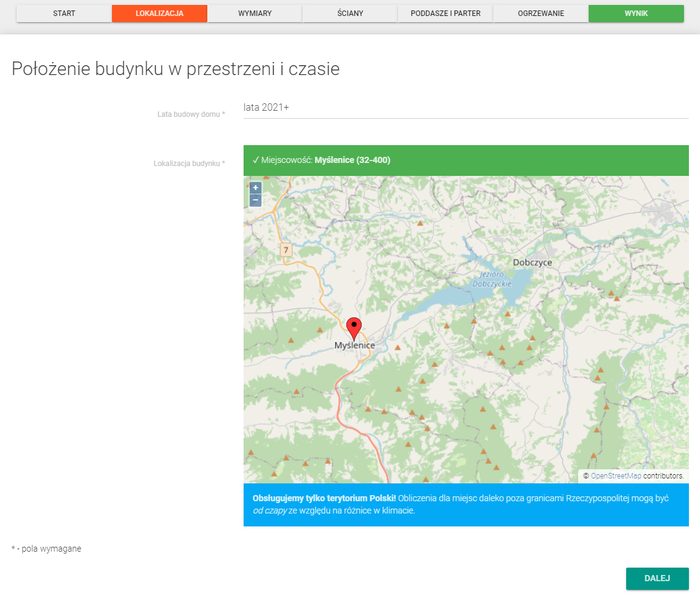The width and height of the screenshot is (700, 607).
Task: Open the PODDASZE I PARTER tab
Action: coord(445,14)
